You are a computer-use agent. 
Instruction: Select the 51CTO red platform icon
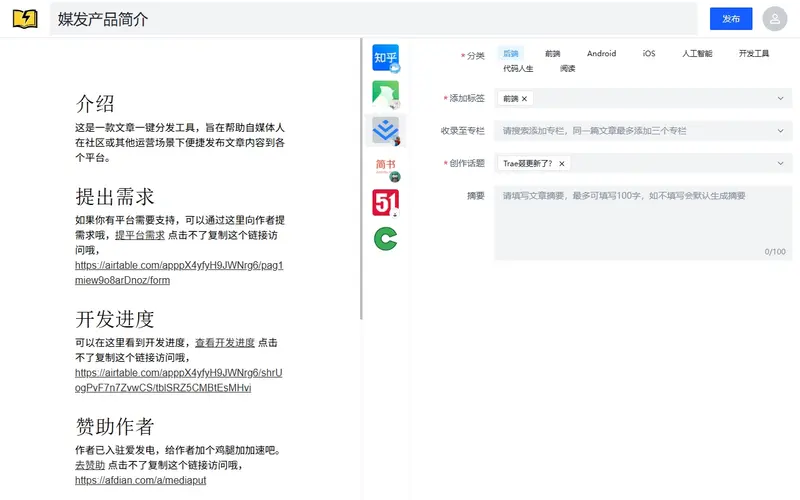point(386,203)
